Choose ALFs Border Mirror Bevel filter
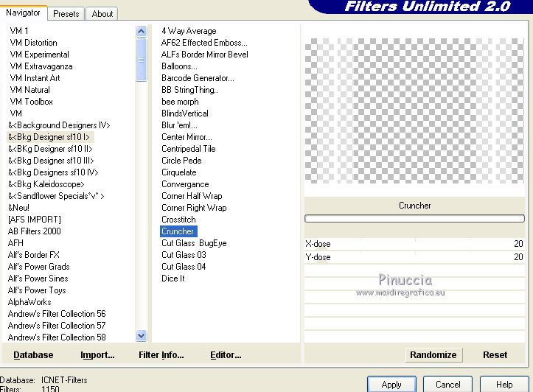The image size is (533, 392). click(x=205, y=55)
